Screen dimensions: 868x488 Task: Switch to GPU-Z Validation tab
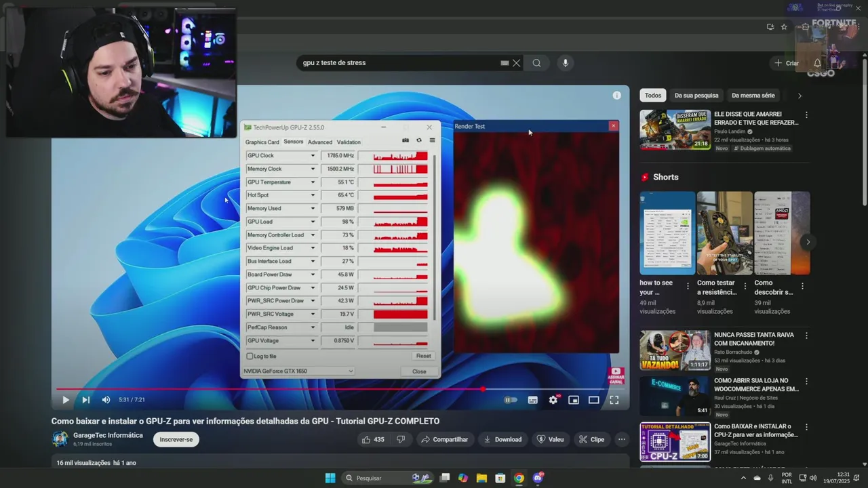349,142
